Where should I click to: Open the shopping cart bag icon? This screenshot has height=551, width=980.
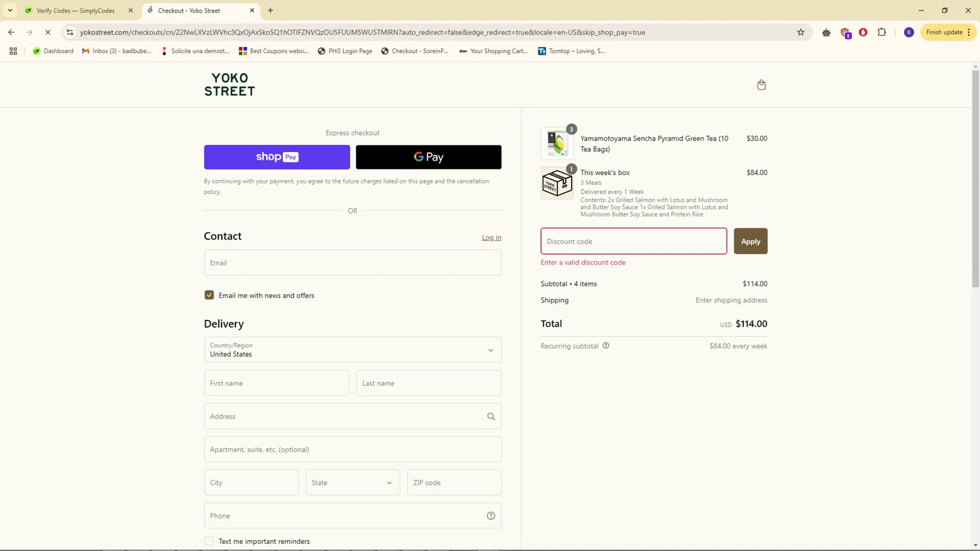[761, 85]
